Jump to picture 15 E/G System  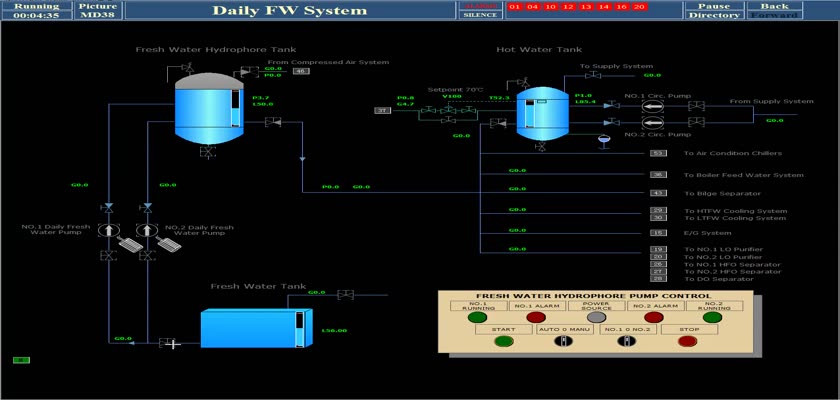click(x=658, y=233)
